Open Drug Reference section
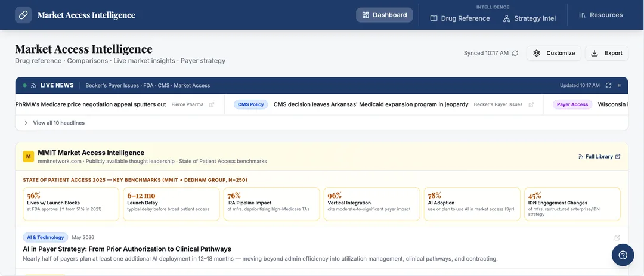The image size is (644, 276). (x=460, y=18)
